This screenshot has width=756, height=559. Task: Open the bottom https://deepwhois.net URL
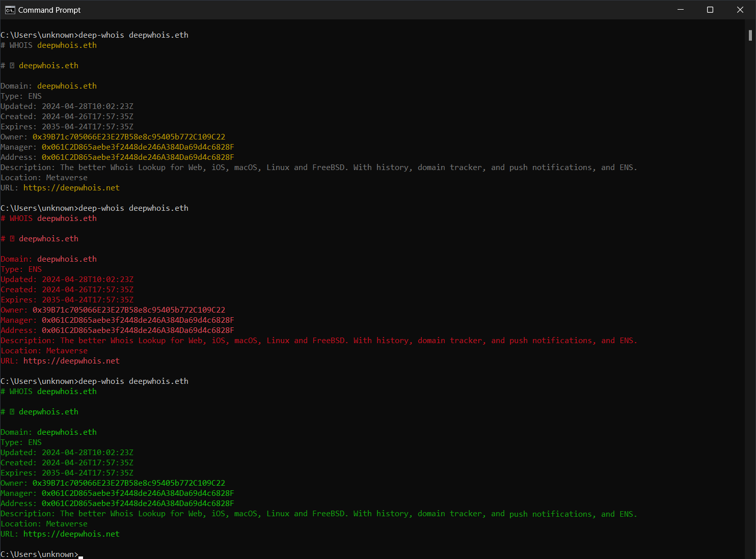tap(72, 534)
